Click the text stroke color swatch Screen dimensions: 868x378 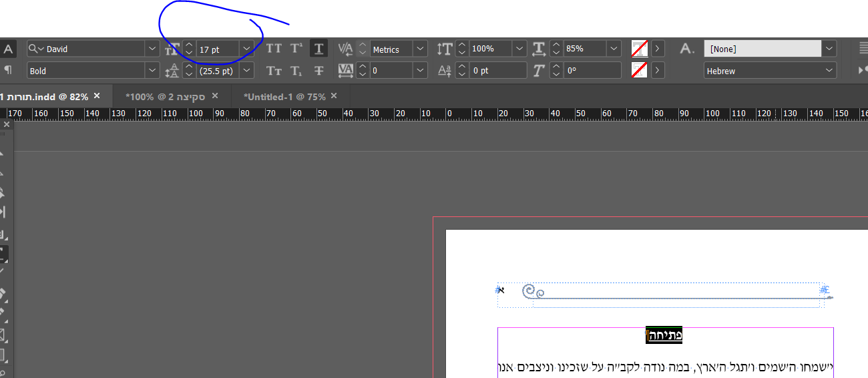coord(640,70)
